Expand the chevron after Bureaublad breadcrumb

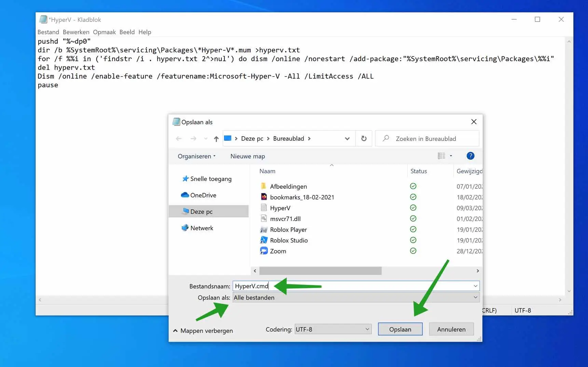(309, 139)
